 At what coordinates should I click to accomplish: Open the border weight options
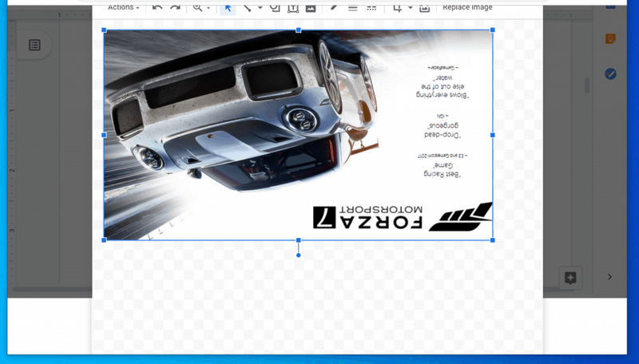[352, 7]
